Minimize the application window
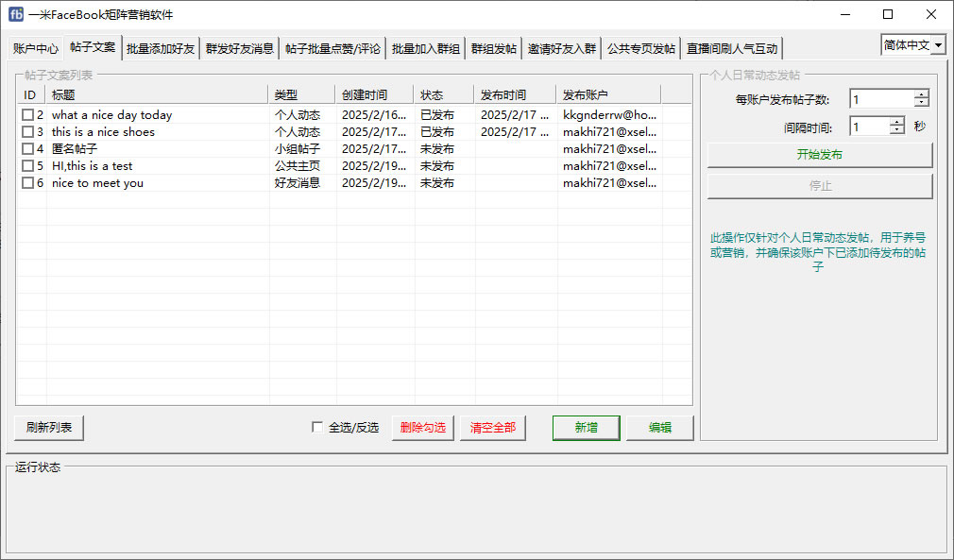This screenshot has height=560, width=954. [x=845, y=14]
